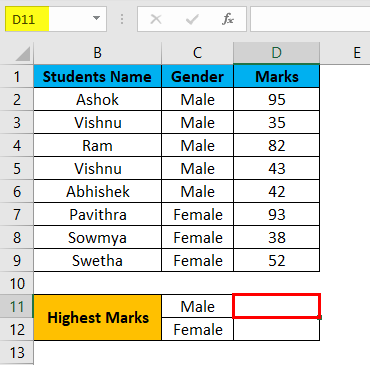
Task: Select Swetha's Female gender cell
Action: point(197,260)
